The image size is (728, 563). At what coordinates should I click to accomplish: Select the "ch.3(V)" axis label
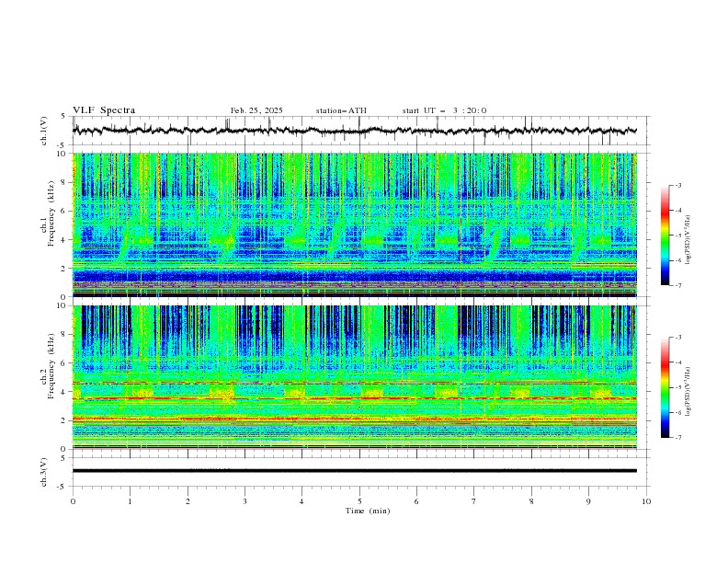(44, 472)
